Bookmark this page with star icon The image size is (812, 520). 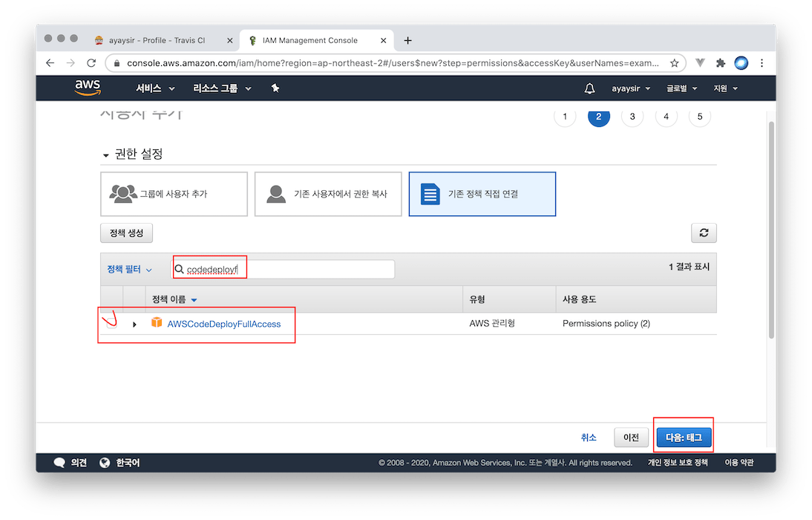(675, 63)
